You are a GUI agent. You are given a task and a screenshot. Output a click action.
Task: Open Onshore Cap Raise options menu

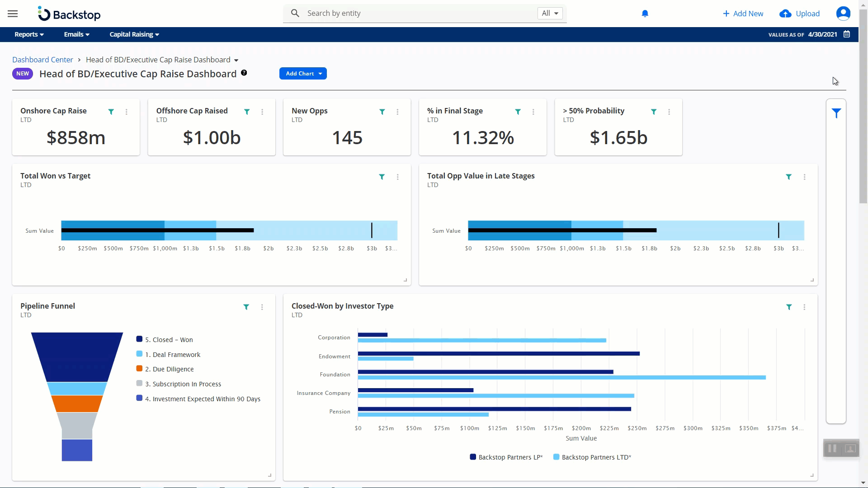[x=127, y=112]
